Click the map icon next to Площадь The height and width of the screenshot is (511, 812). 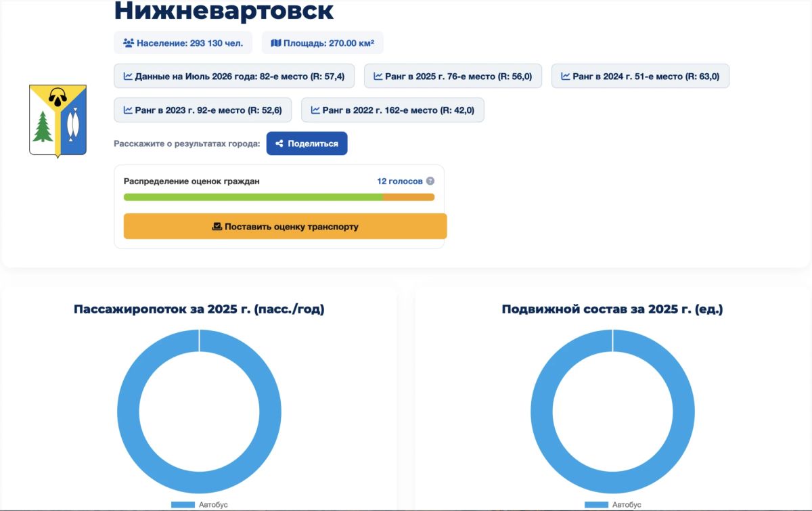[275, 43]
